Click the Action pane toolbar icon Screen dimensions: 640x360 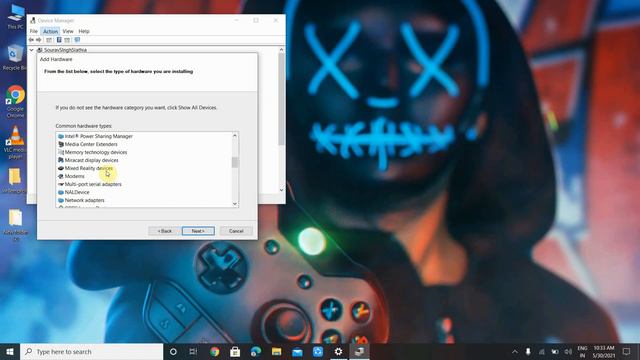click(67, 40)
